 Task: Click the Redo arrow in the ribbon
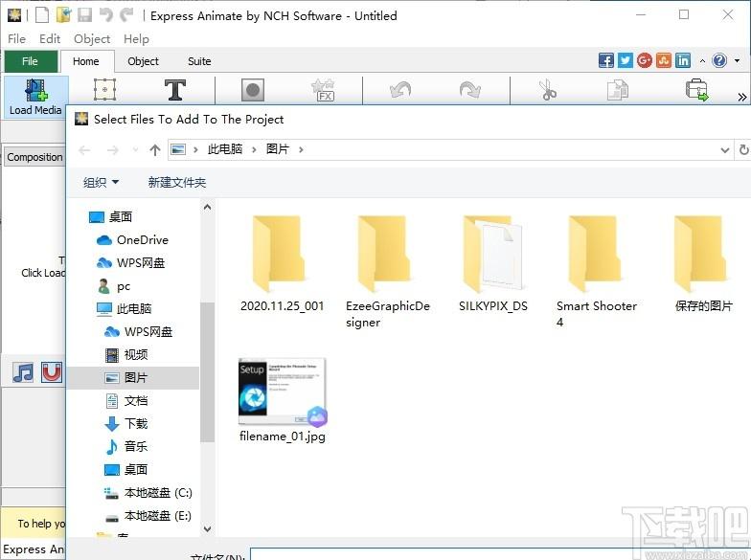469,90
